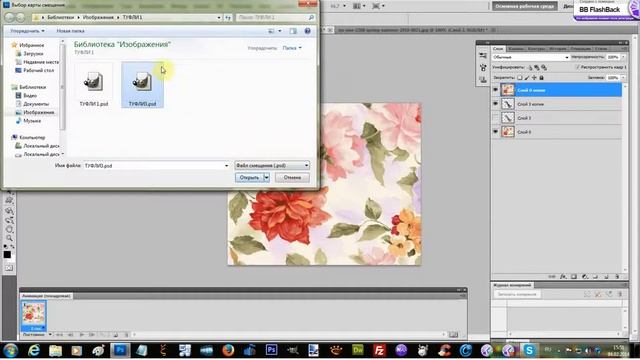The image size is (640, 360).
Task: Open the 'Упорядочить' menu in dialog toolbar
Action: (x=27, y=31)
